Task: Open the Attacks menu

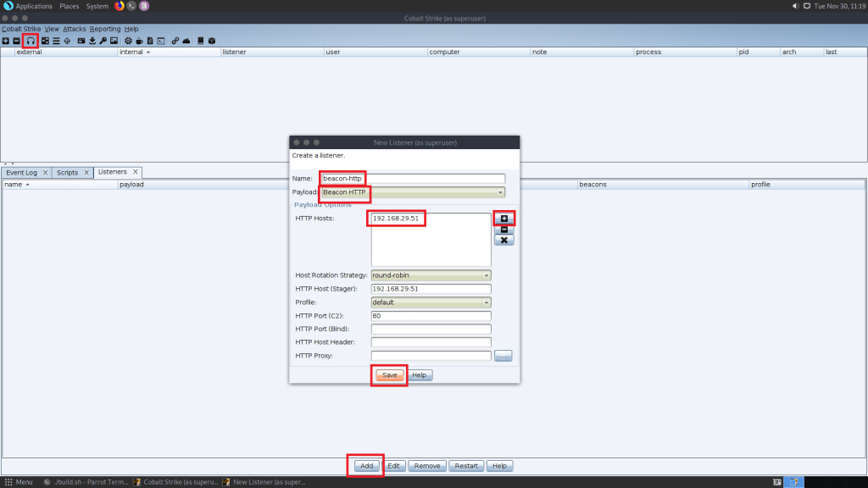Action: pyautogui.click(x=74, y=29)
